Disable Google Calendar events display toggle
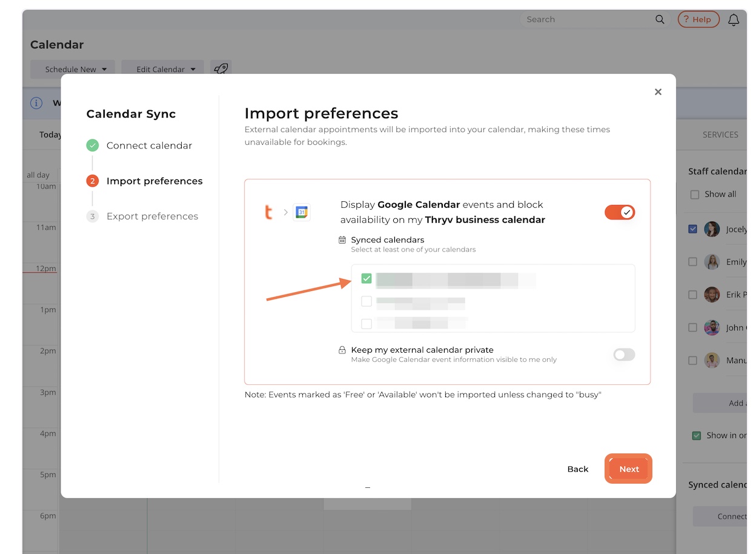The height and width of the screenshot is (554, 756). pyautogui.click(x=620, y=212)
